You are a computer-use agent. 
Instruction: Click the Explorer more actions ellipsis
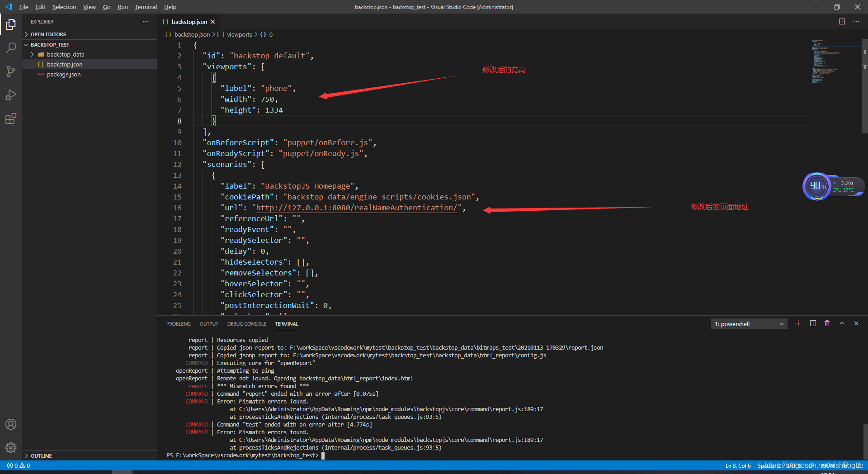(146, 22)
